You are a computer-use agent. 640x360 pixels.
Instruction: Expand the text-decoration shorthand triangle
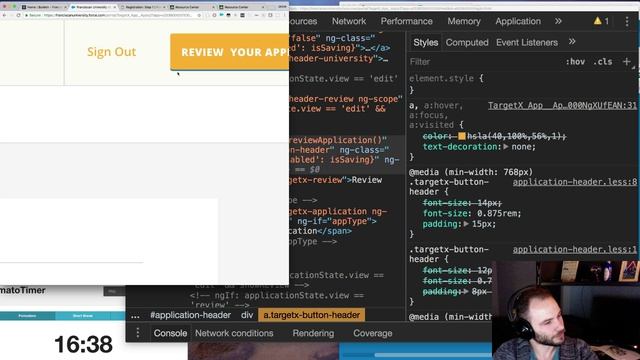click(506, 147)
